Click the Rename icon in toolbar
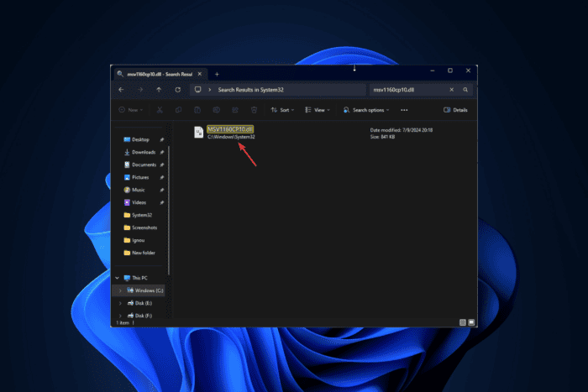Viewport: 588px width, 392px height. [217, 110]
